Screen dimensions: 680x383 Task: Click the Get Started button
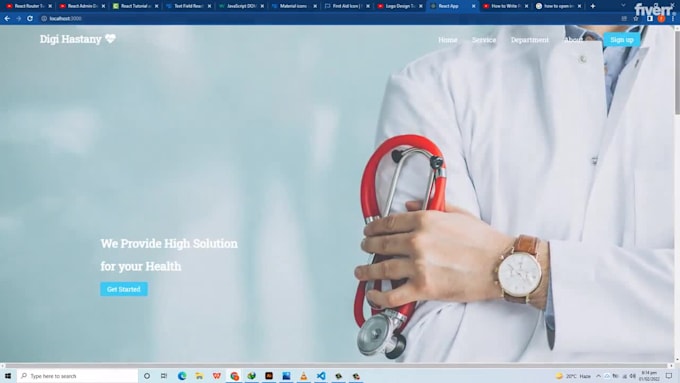click(x=124, y=289)
